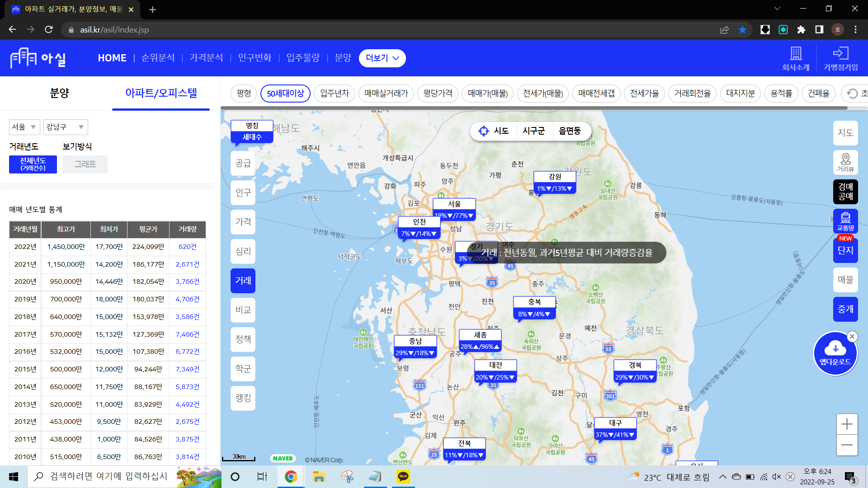Close the app download popup badge
Image resolution: width=868 pixels, height=488 pixels.
click(852, 336)
